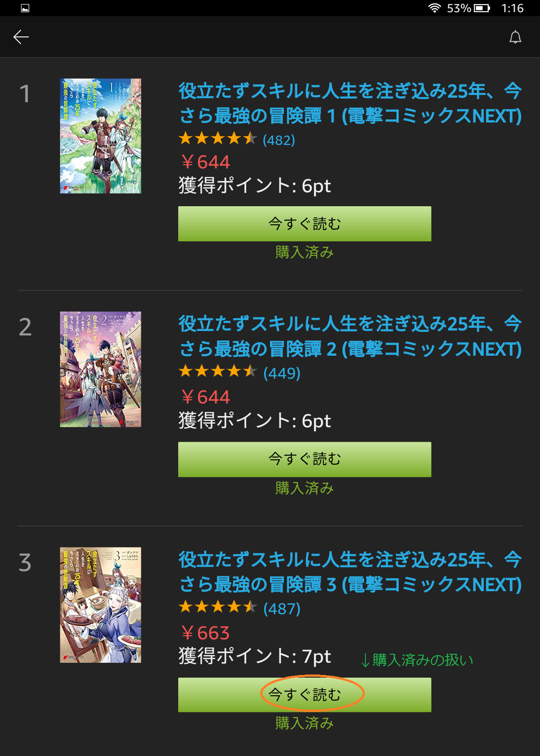Open volume 2 cover thumbnail

[100, 369]
